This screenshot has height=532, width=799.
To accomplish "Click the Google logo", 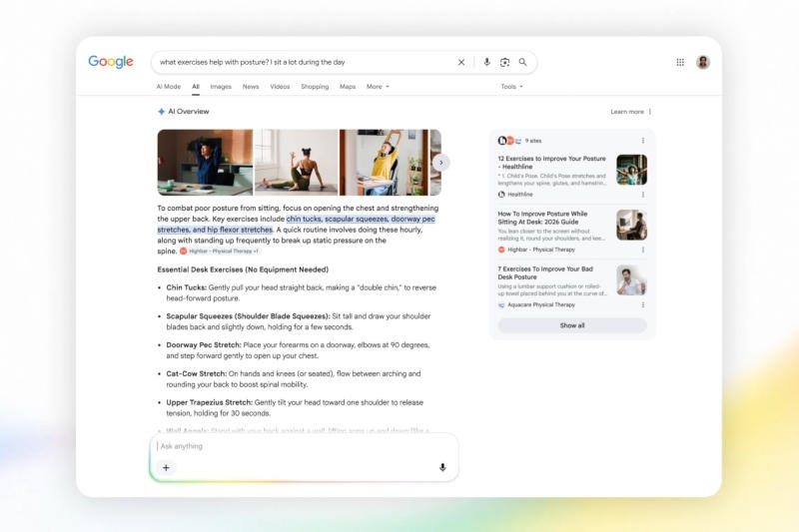I will (x=111, y=62).
